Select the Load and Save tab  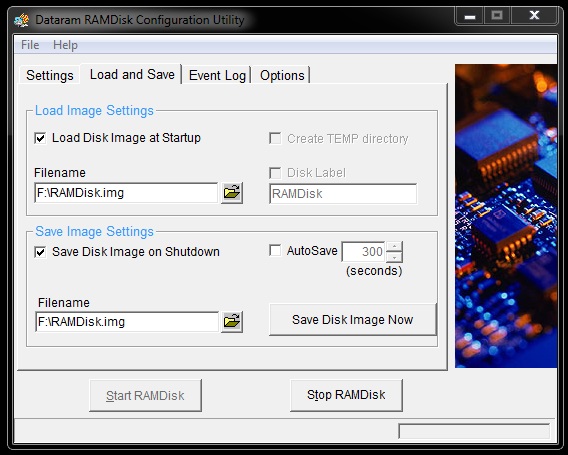coord(132,75)
